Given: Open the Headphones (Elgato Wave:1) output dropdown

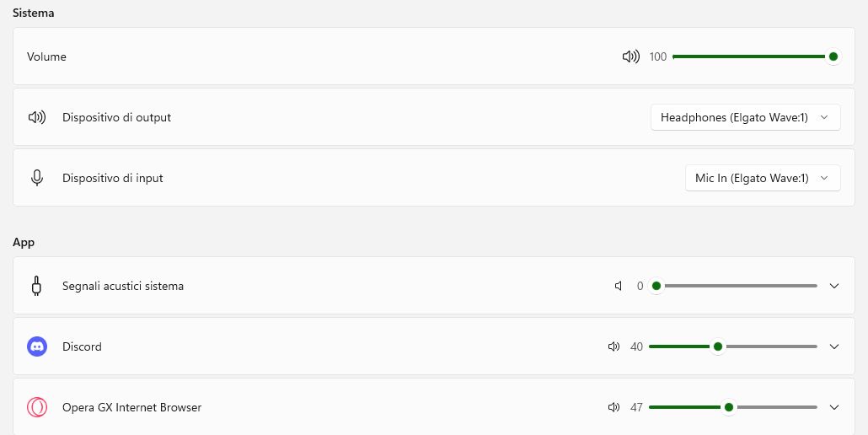Looking at the screenshot, I should point(746,117).
